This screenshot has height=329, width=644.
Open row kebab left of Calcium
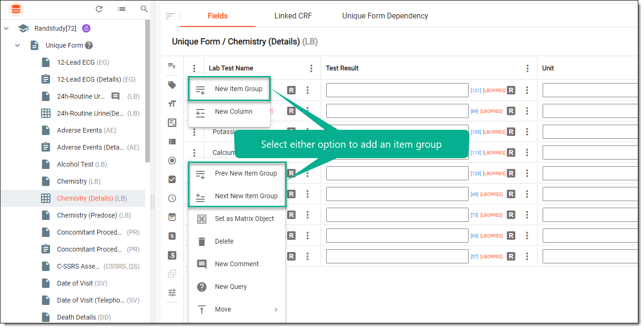[x=194, y=153]
